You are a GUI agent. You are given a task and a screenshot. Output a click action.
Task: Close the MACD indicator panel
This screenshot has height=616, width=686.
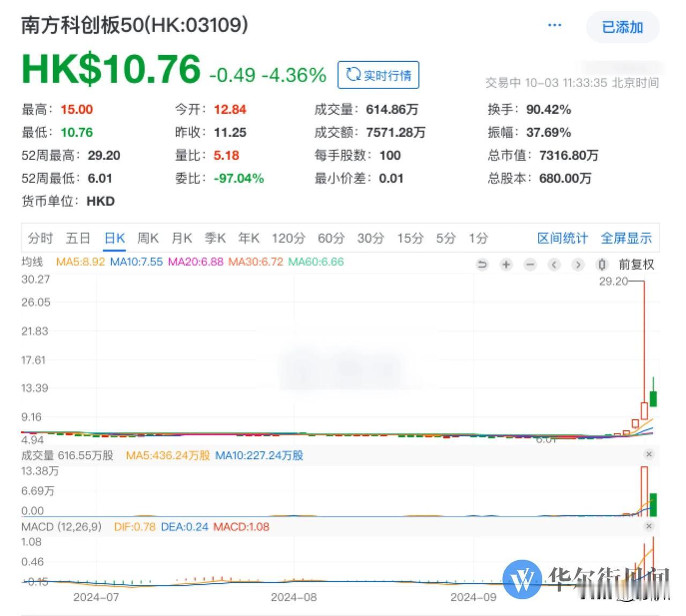(x=649, y=526)
